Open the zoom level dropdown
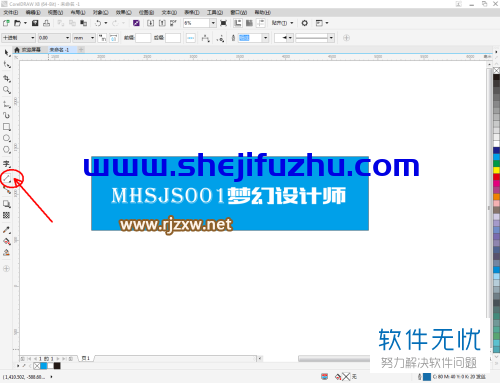This screenshot has height=383, width=500. tap(213, 23)
